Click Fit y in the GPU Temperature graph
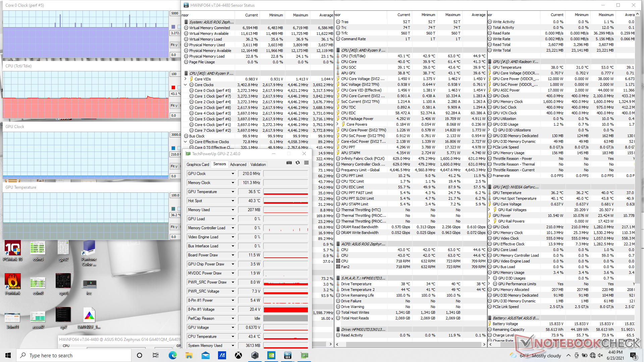Viewport: 644px width, 362px height. [x=174, y=227]
